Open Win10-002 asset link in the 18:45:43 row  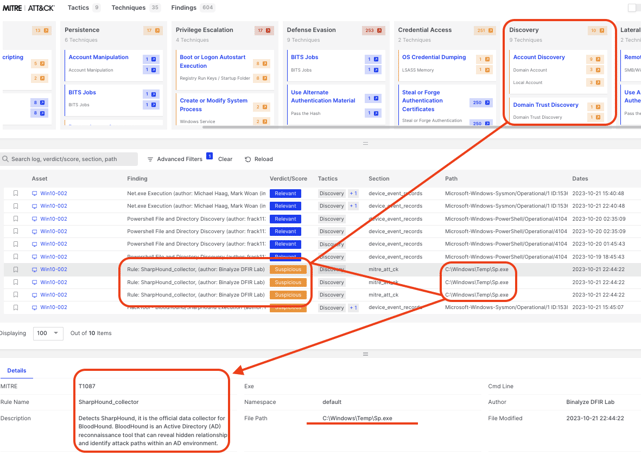click(x=54, y=257)
